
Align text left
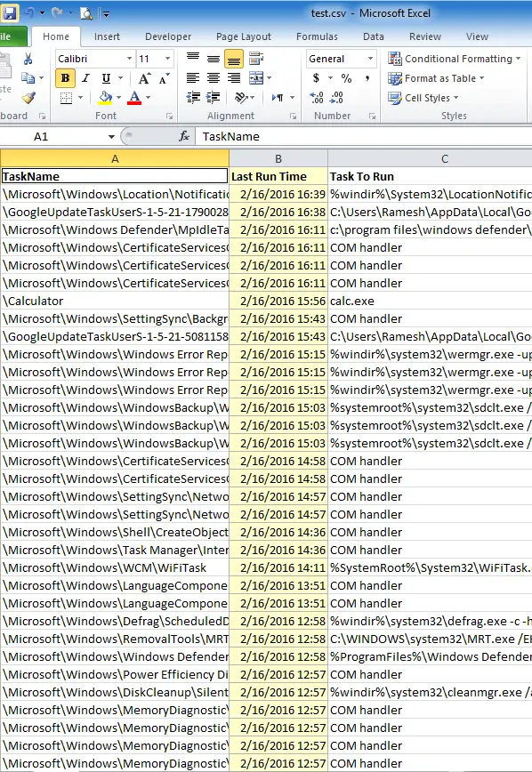pyautogui.click(x=193, y=78)
